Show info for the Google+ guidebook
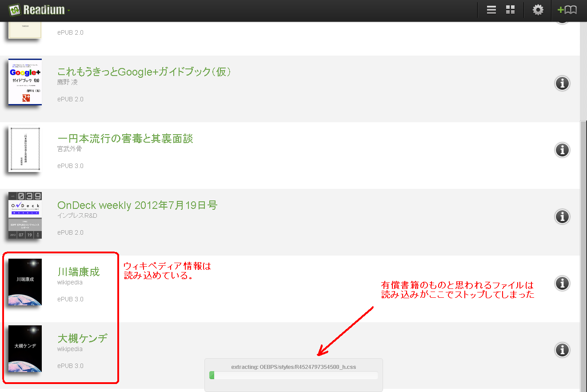Viewport: 587px width, 392px height. pos(562,83)
